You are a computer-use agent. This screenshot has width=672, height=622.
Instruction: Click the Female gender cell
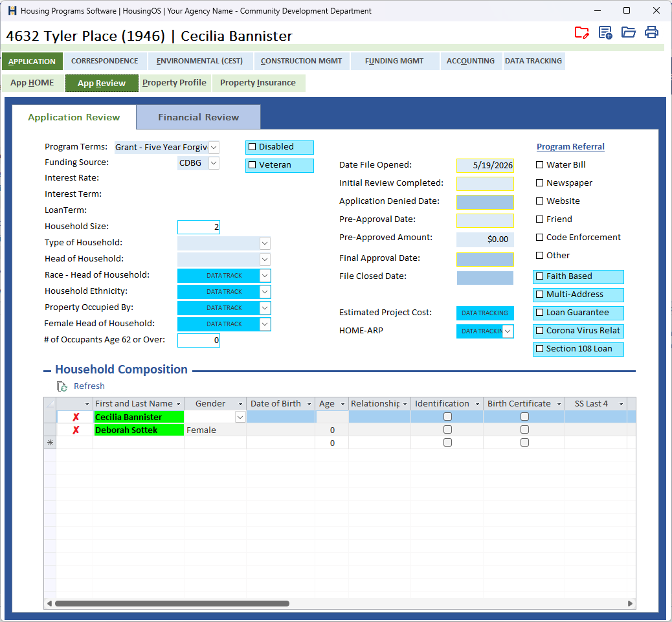coord(215,430)
